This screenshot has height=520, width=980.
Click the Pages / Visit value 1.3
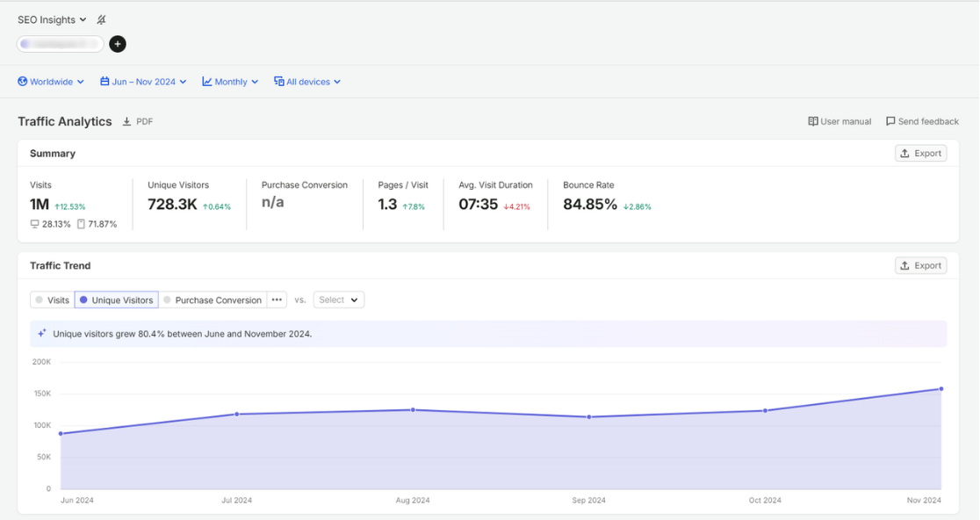tap(387, 205)
